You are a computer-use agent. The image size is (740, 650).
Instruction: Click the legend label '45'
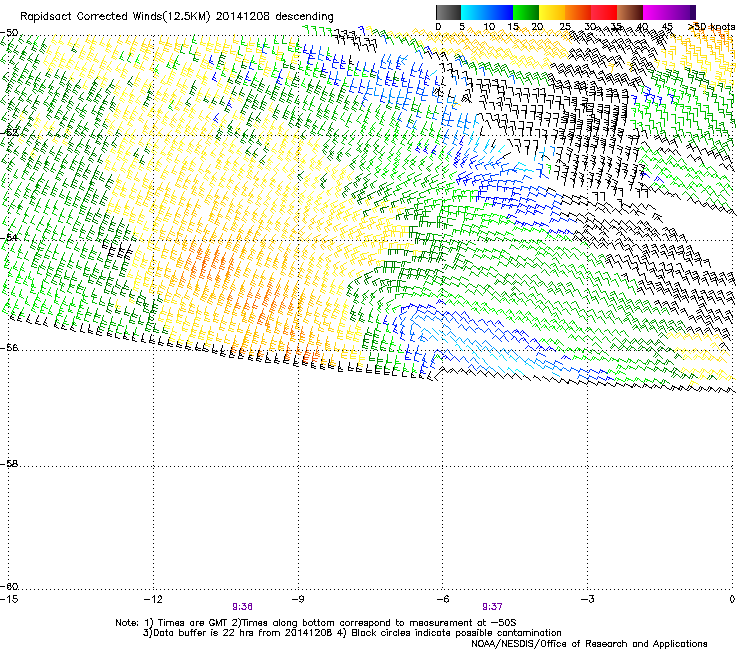(667, 27)
